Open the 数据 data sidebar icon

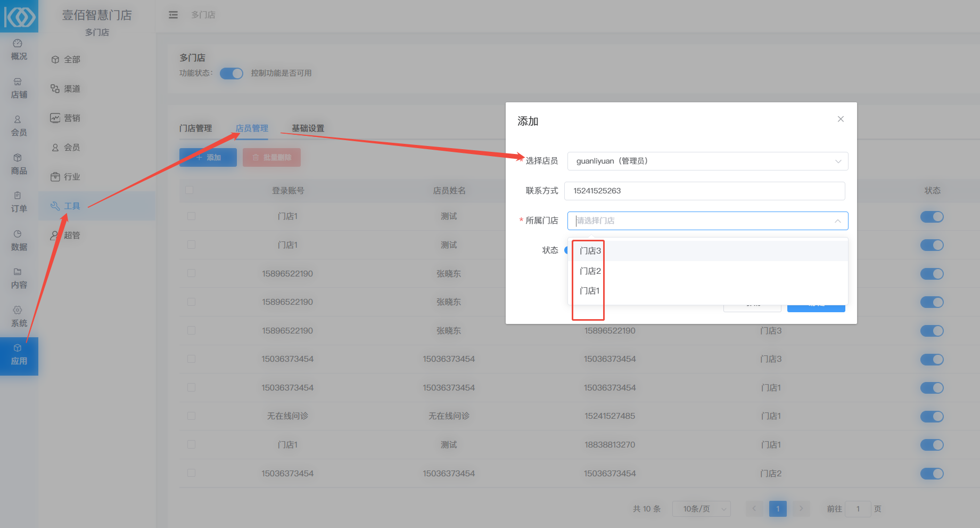(18, 234)
